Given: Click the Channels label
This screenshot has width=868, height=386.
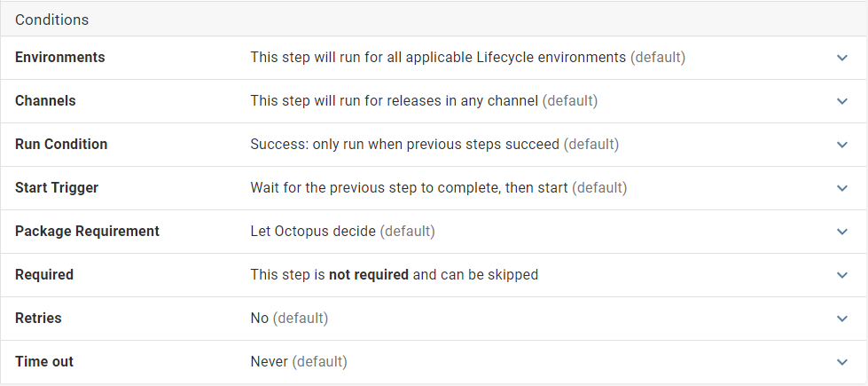Looking at the screenshot, I should tap(45, 101).
